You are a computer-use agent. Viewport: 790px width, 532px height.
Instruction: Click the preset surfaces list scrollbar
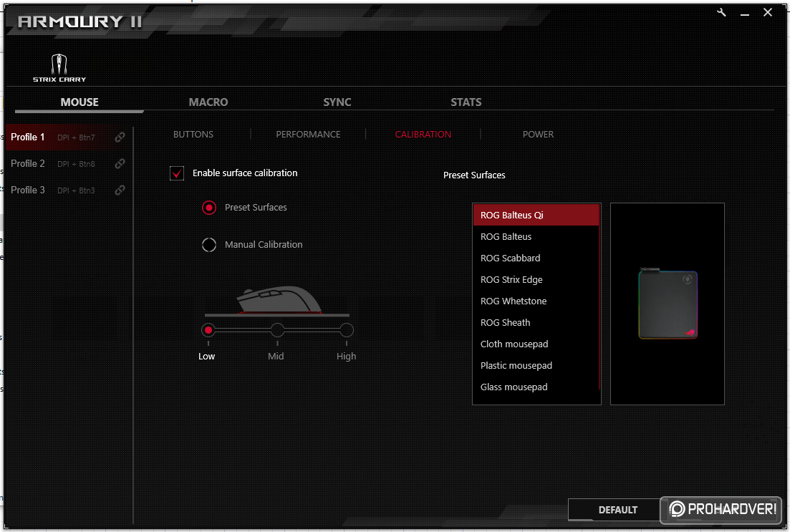click(599, 297)
